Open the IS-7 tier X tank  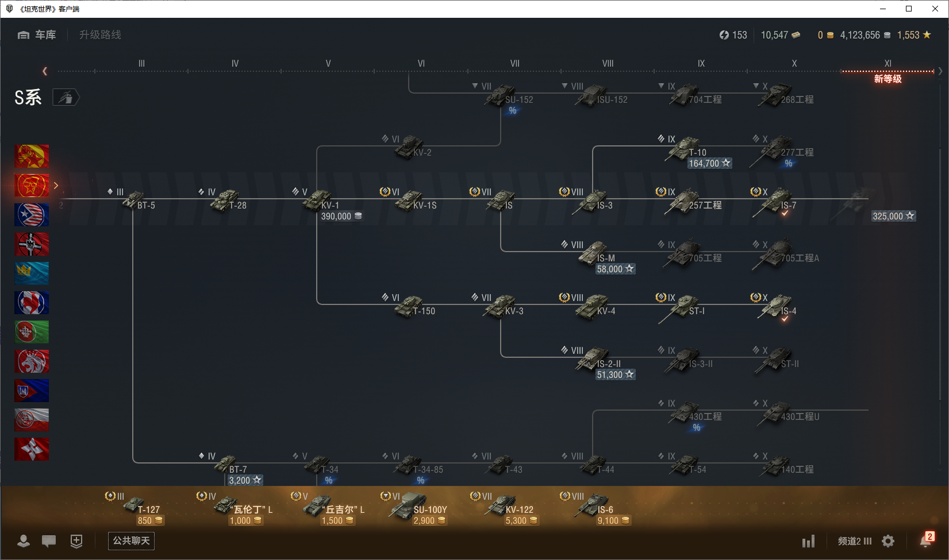(x=776, y=202)
